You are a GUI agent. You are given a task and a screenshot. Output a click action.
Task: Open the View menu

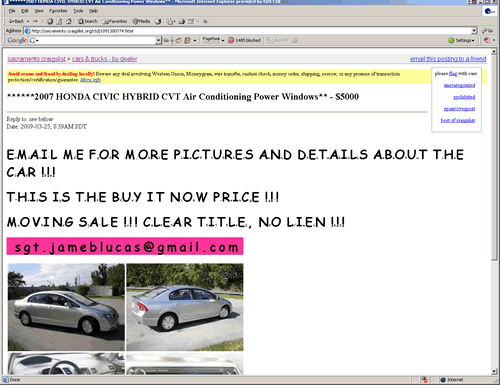39,11
